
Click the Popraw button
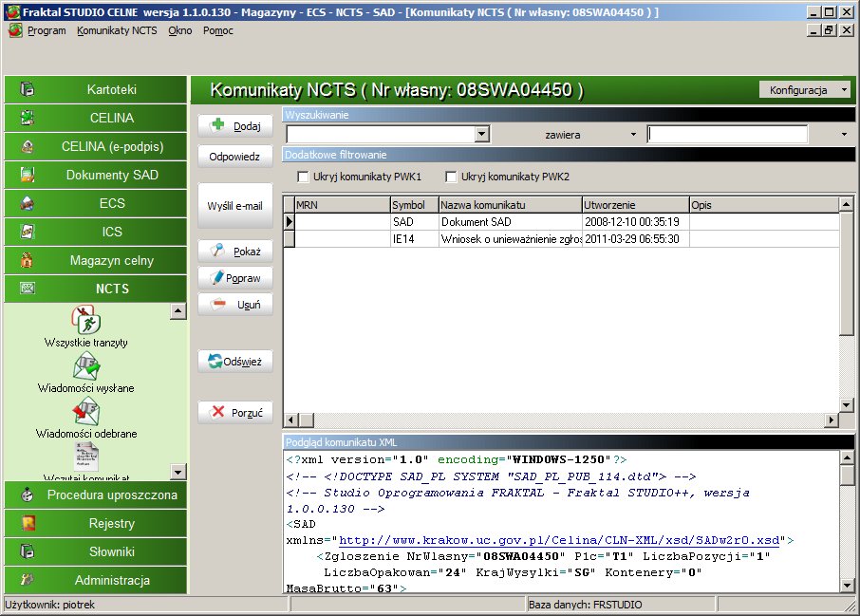click(235, 278)
